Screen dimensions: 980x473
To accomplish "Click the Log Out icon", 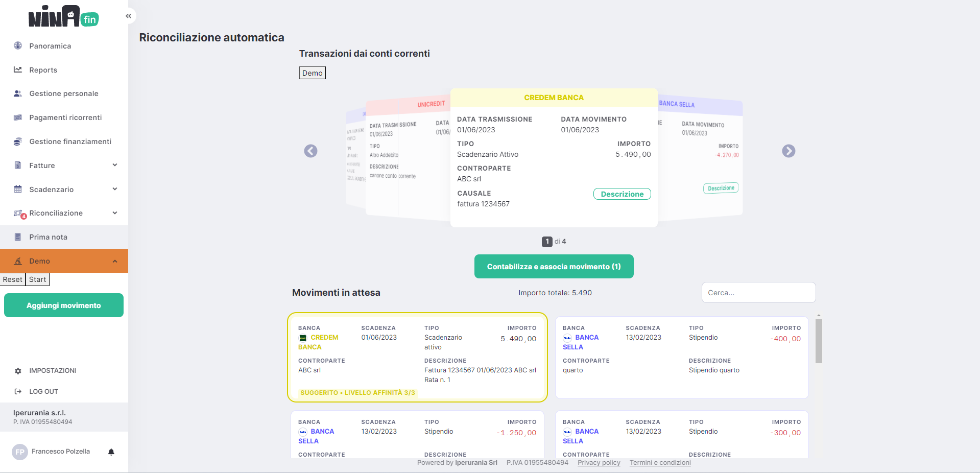I will [18, 392].
